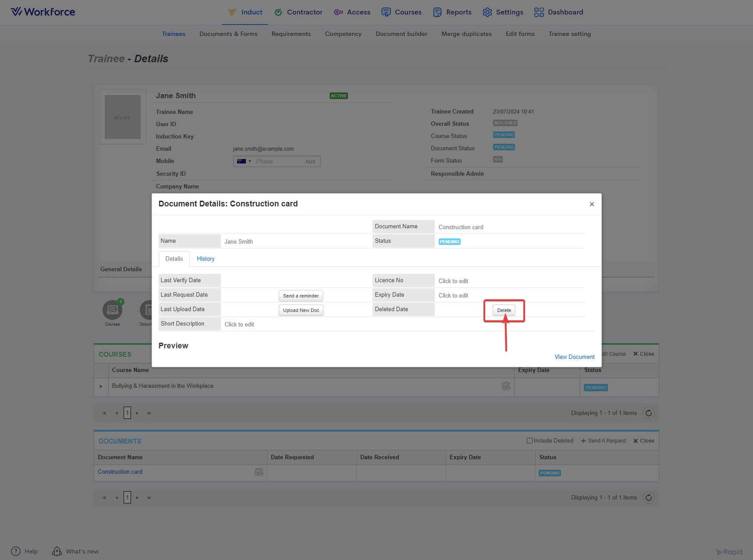This screenshot has width=753, height=560.
Task: Open the Reports menu
Action: click(x=452, y=12)
